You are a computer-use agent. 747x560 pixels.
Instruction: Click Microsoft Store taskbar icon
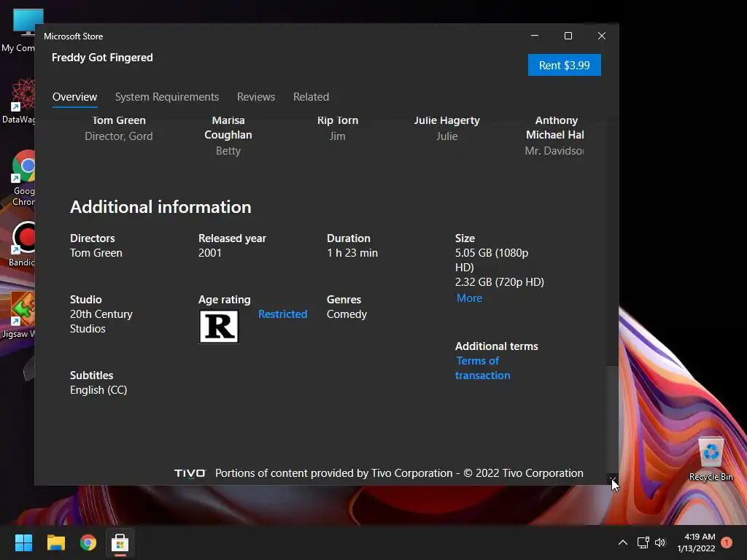click(x=120, y=542)
